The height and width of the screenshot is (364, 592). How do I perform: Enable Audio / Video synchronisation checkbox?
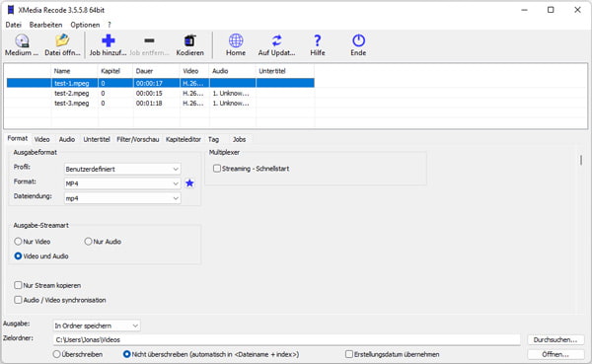pos(18,300)
